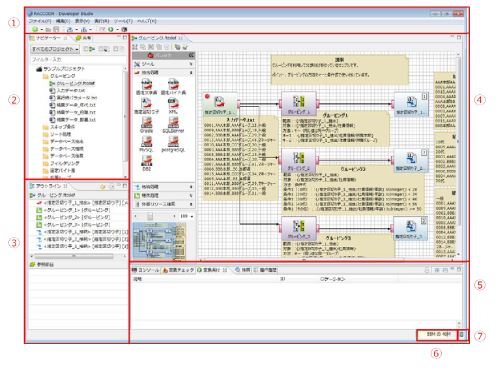Select the グルーピング_2 node on canvas
This screenshot has width=500, height=370.
298,161
